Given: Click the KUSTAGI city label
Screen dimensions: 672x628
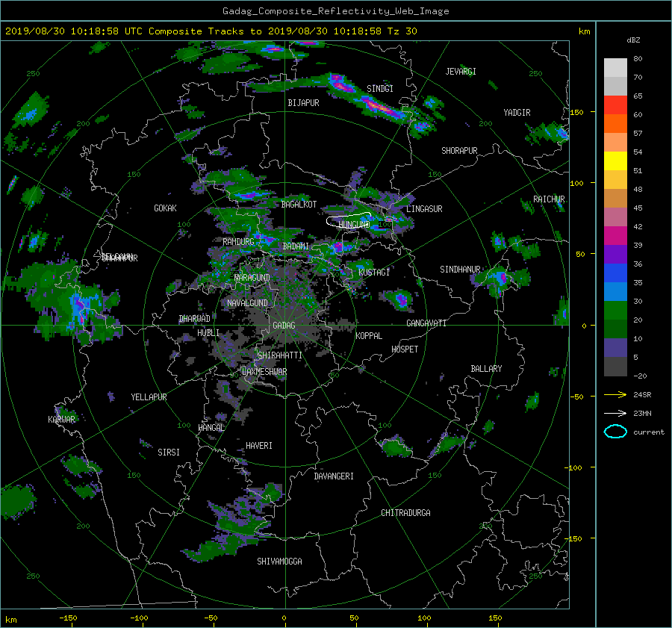Looking at the screenshot, I should coord(374,273).
